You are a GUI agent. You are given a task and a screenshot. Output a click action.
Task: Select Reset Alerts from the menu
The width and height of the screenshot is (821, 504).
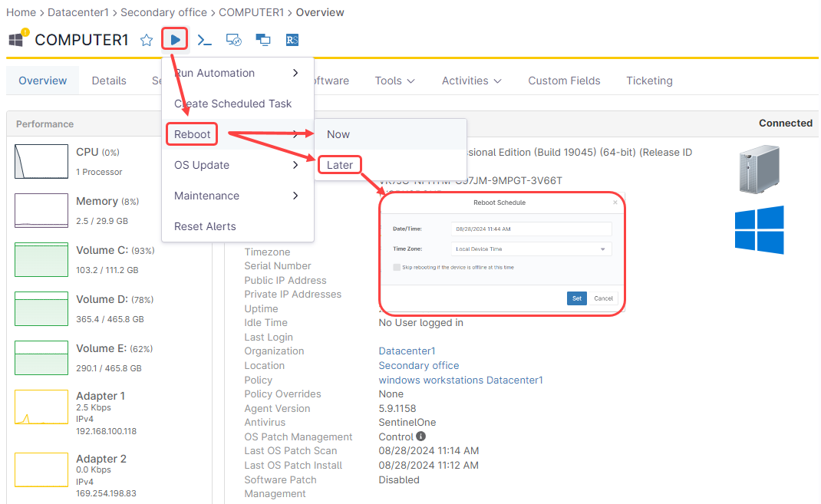205,226
